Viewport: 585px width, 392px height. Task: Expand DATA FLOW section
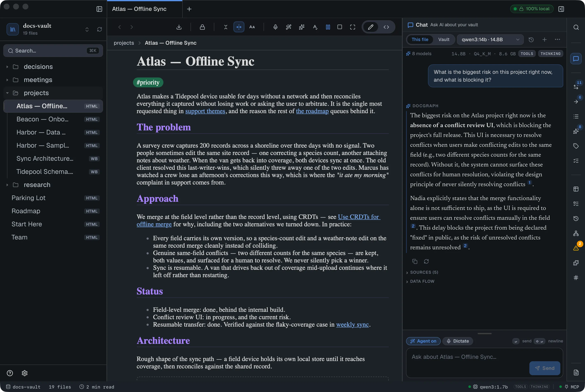[x=420, y=281]
